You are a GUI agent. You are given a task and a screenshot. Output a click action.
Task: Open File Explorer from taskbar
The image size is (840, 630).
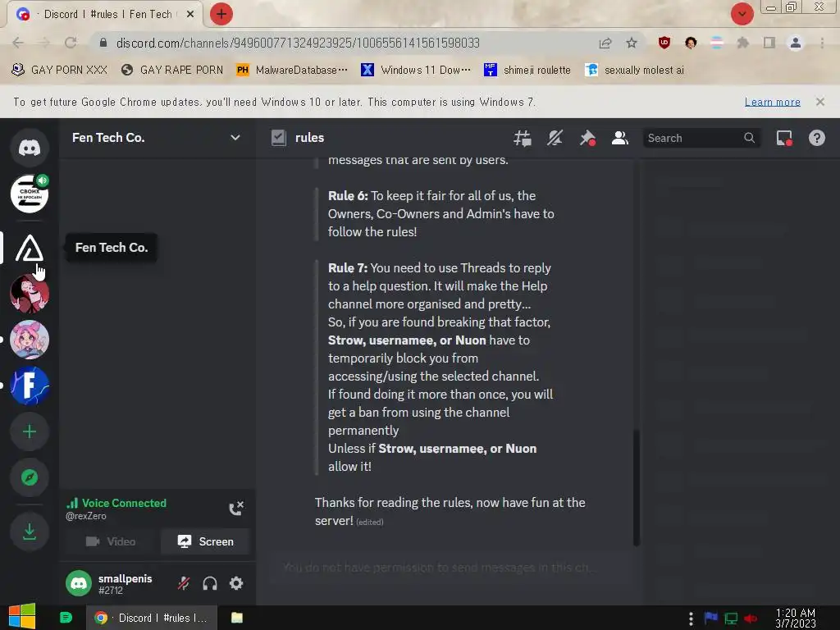[x=237, y=618]
